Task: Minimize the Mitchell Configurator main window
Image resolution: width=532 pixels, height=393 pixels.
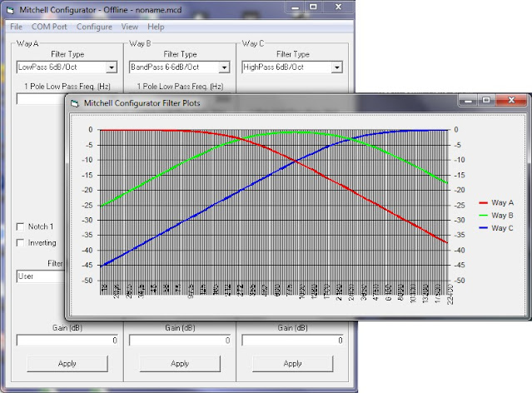Action: [296, 7]
